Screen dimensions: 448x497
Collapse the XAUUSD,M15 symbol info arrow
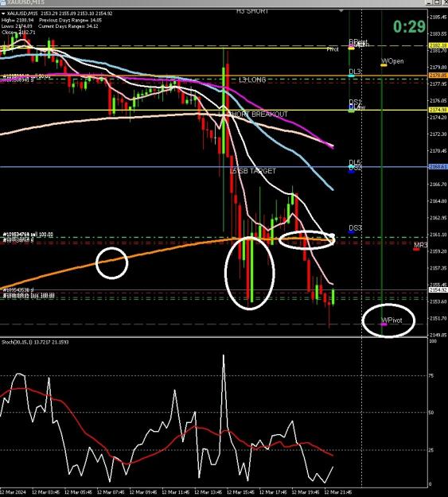[x=3, y=14]
